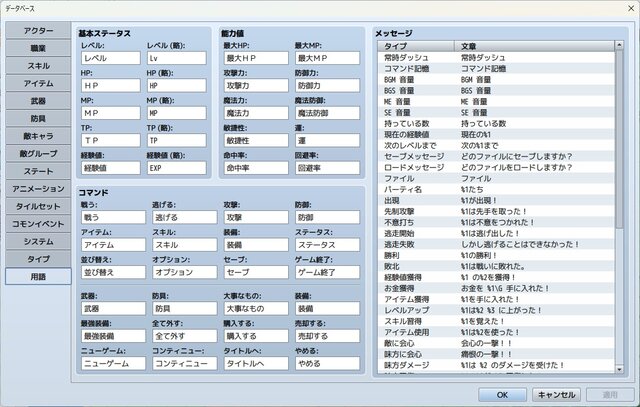Click the 防御 command field

pyautogui.click(x=327, y=217)
